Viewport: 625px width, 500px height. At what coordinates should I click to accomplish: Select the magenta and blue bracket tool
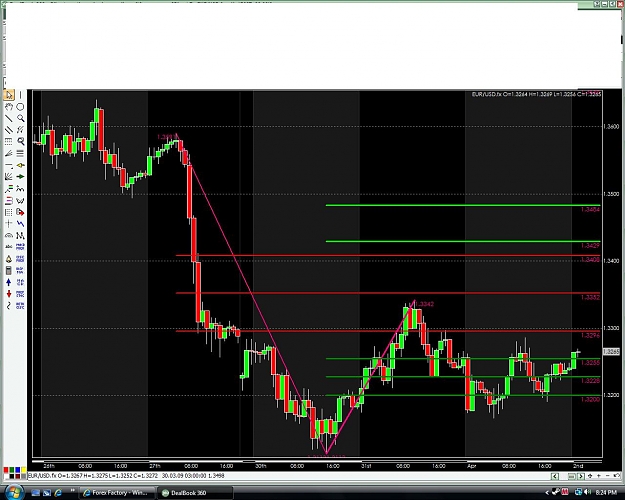coord(9,200)
